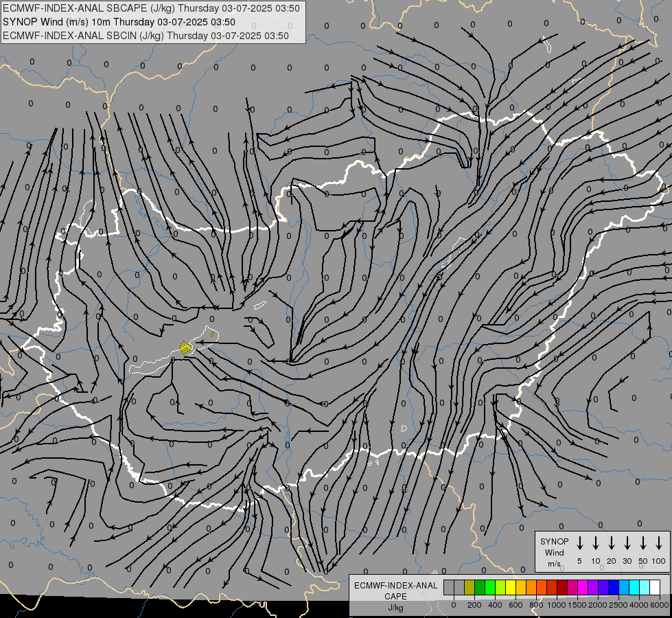Select the lime yellow-green CAPE swatch
The width and height of the screenshot is (672, 618).
coord(500,587)
